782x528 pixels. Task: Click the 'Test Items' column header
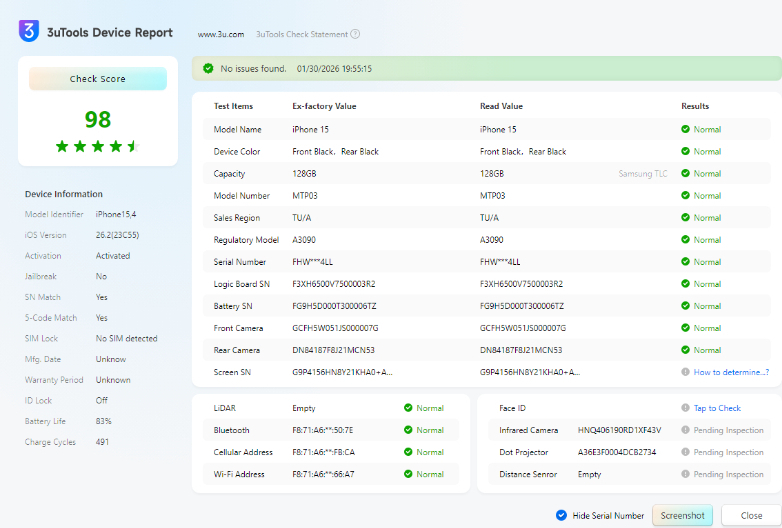[233, 106]
